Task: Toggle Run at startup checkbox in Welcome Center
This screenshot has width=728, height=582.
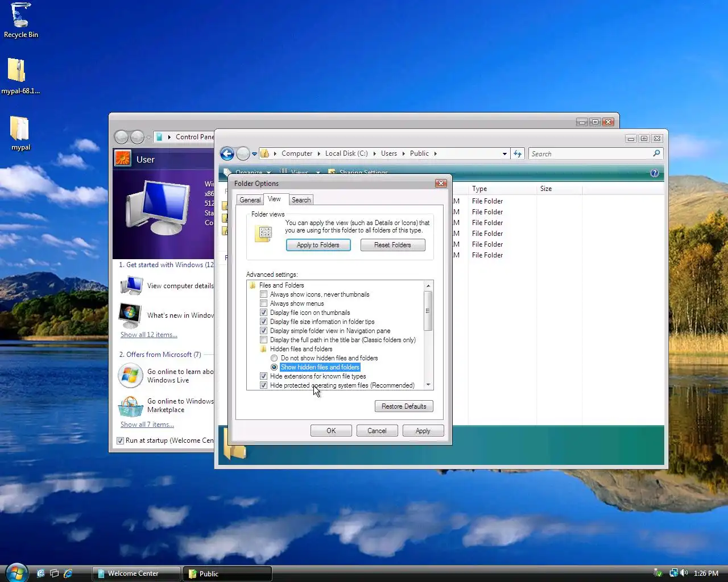Action: (120, 440)
